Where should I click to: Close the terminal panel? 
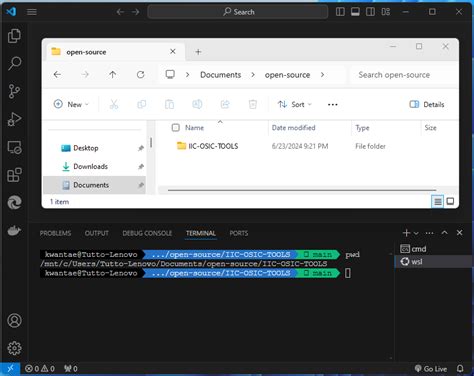[x=459, y=233]
